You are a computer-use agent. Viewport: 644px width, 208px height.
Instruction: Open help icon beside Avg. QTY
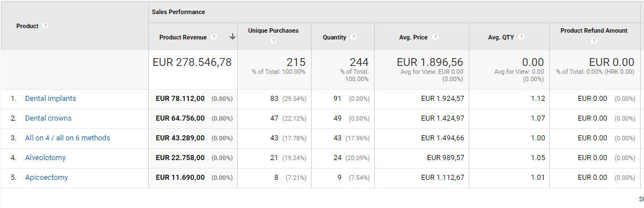tap(522, 37)
